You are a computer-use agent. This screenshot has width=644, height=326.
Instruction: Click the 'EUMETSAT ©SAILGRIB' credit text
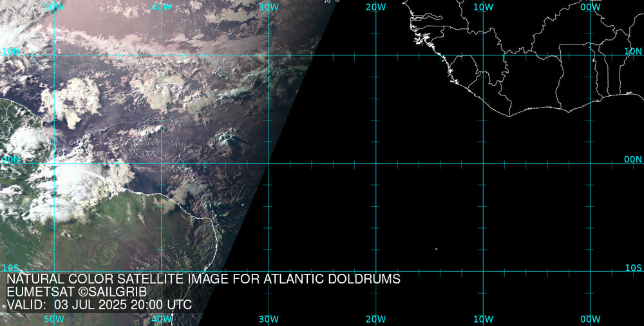tap(77, 292)
